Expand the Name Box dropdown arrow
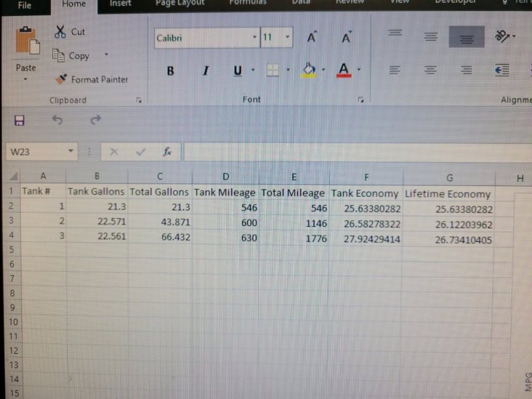The width and height of the screenshot is (532, 399). click(70, 152)
